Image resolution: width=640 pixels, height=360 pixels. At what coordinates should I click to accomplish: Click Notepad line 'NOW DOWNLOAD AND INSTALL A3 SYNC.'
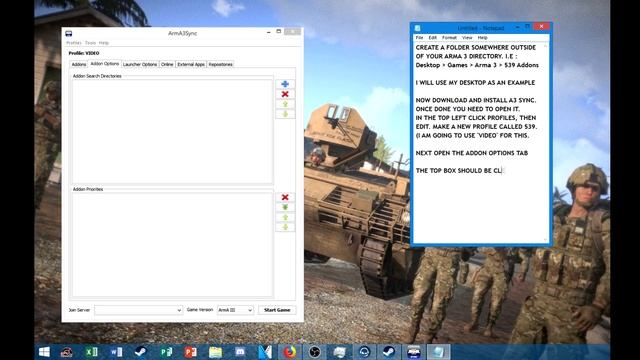click(476, 100)
